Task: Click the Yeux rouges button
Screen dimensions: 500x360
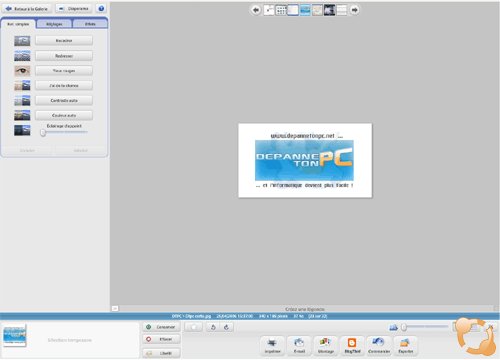Action: (64, 71)
